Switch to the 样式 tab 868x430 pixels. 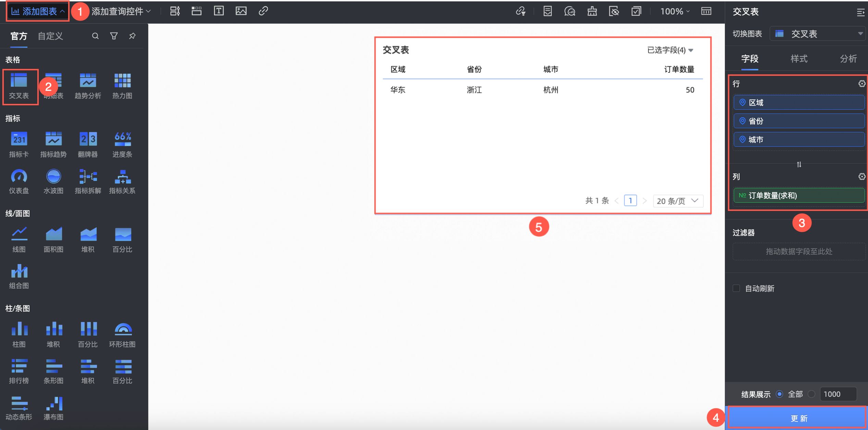tap(799, 59)
